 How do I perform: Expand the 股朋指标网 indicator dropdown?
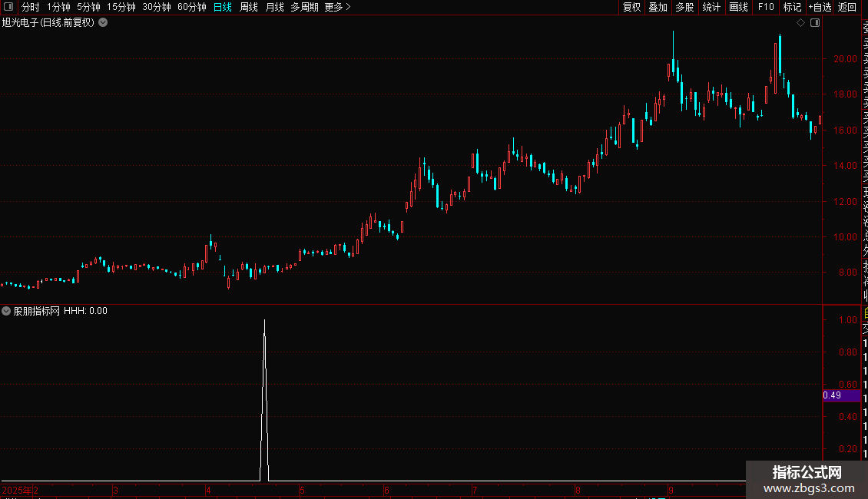(x=6, y=311)
